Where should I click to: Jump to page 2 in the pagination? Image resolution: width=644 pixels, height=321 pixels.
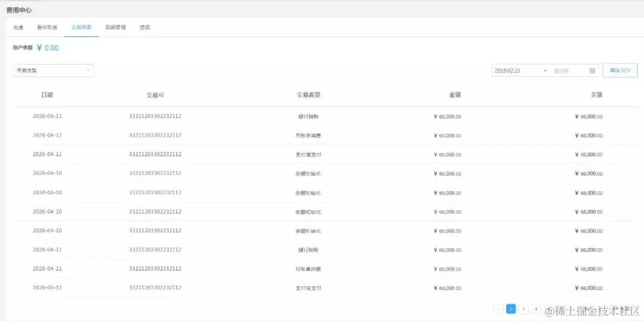[524, 309]
